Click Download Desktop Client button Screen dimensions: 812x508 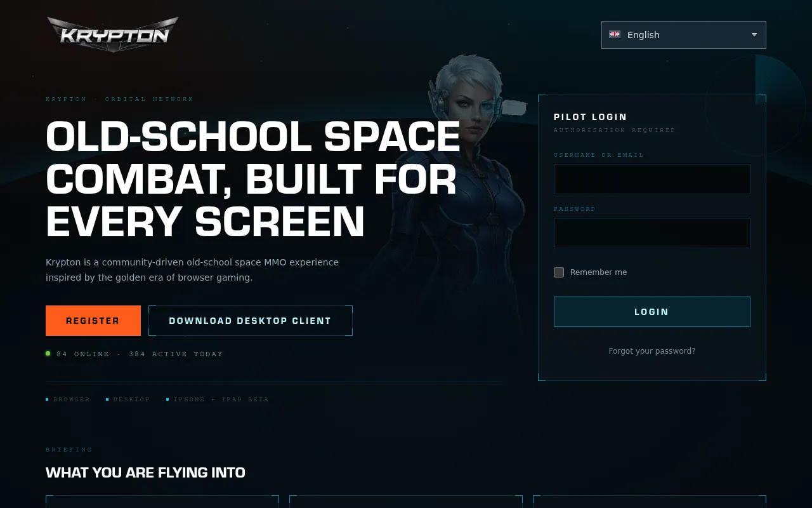click(251, 321)
